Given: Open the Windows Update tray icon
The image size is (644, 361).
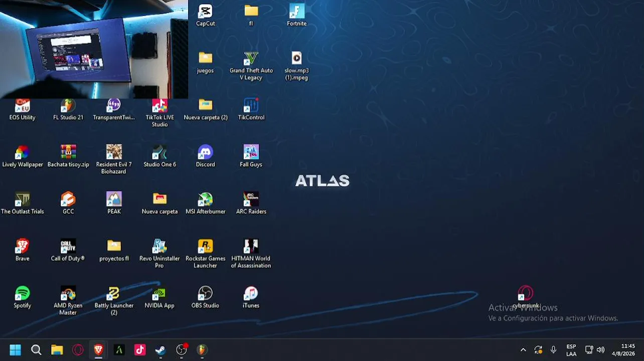Looking at the screenshot, I should [538, 350].
